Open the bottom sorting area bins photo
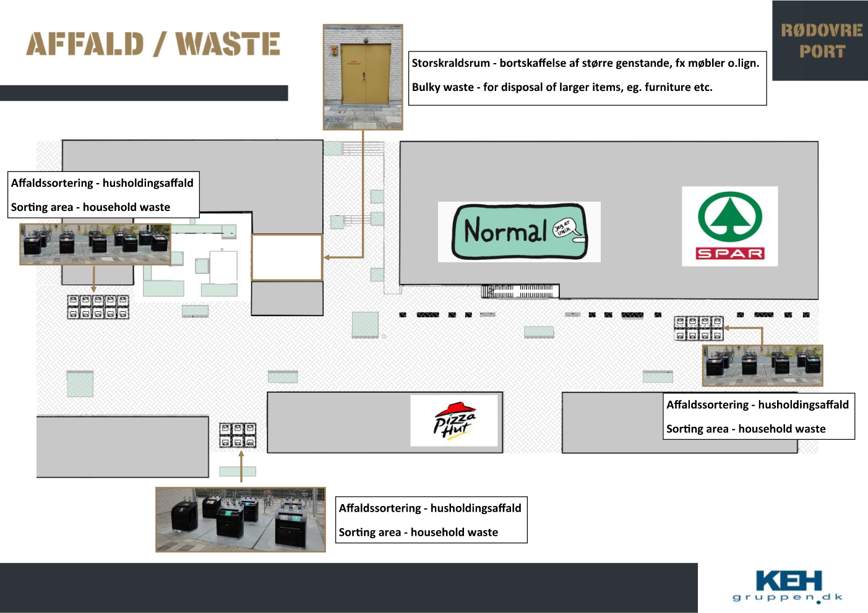868x613 pixels. pyautogui.click(x=240, y=520)
